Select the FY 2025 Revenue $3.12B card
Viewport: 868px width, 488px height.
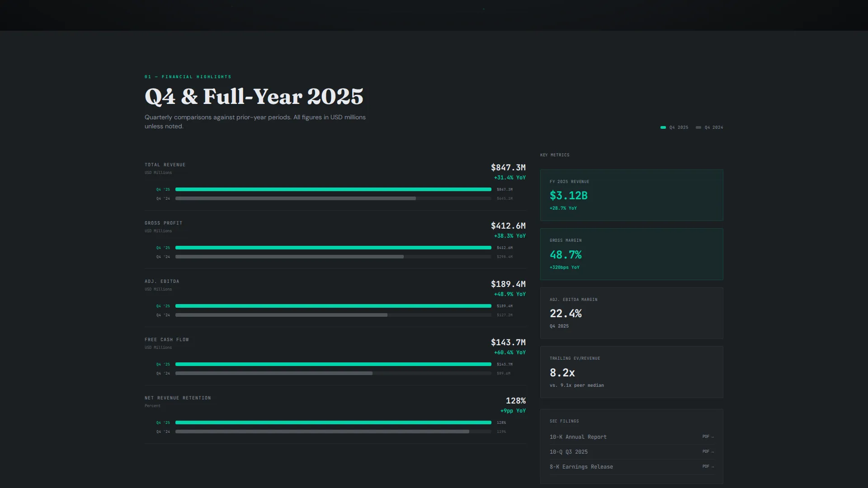coord(632,195)
